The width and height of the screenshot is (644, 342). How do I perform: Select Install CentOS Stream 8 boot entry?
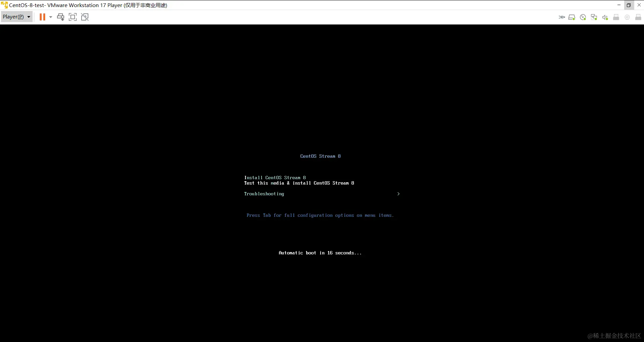(x=275, y=178)
